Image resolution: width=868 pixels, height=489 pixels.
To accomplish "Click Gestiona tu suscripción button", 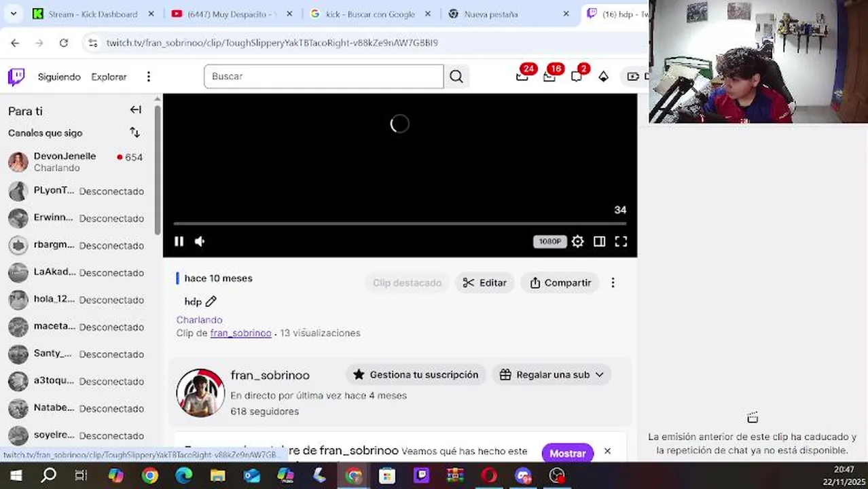I will tap(416, 375).
